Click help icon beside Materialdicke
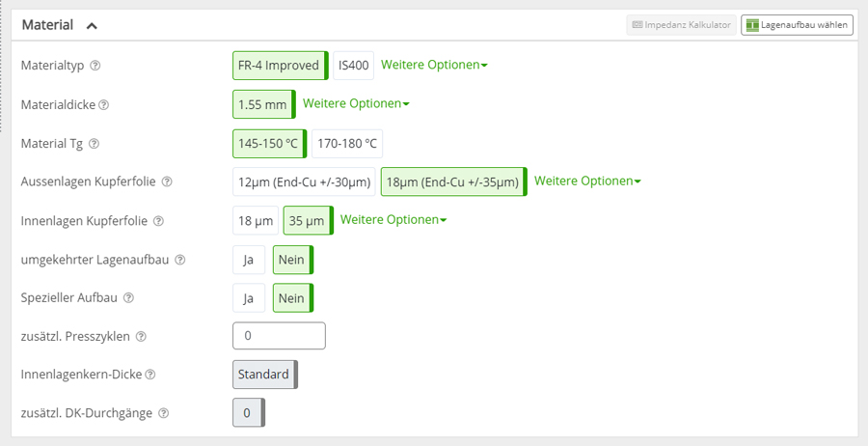Screen dimensions: 868x446 104,104
